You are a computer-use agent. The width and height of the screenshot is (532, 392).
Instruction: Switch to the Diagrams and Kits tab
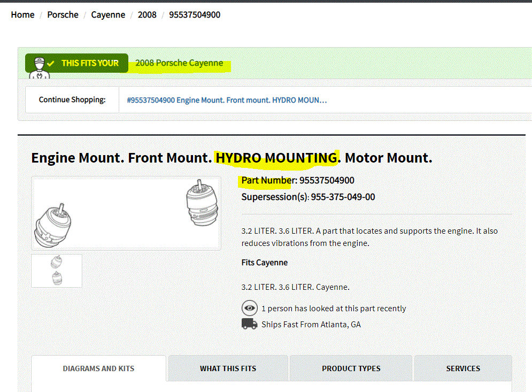(98, 368)
